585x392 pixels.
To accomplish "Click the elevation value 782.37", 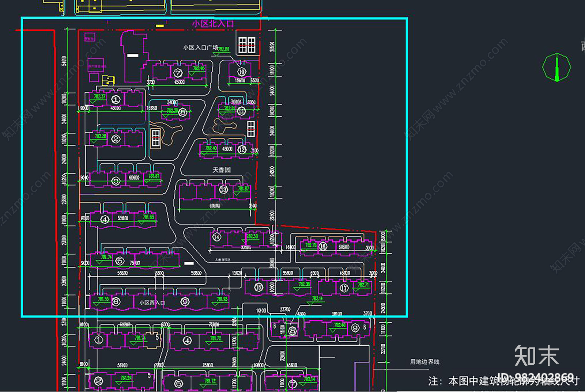I will [99, 97].
